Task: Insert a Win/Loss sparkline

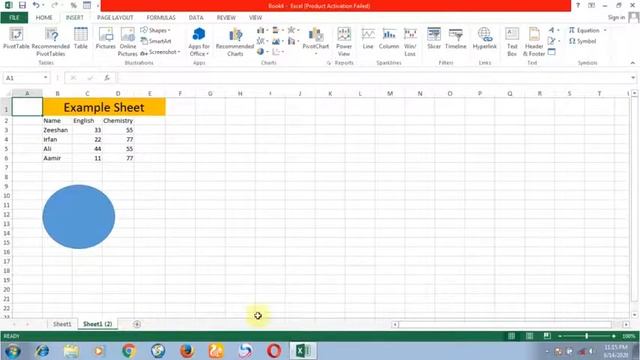Action: (x=410, y=42)
